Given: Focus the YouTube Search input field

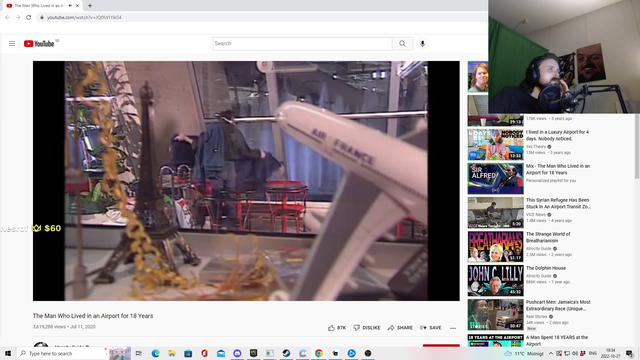Looking at the screenshot, I should click(x=302, y=44).
